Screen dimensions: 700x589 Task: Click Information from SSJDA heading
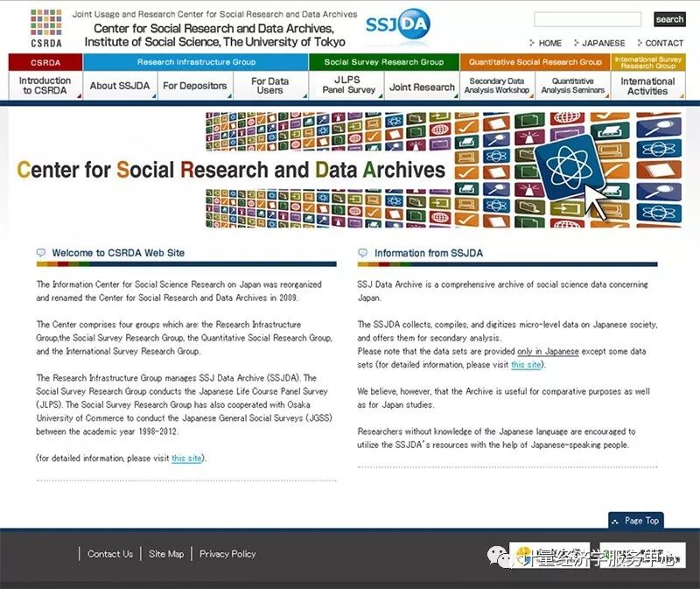click(x=429, y=253)
